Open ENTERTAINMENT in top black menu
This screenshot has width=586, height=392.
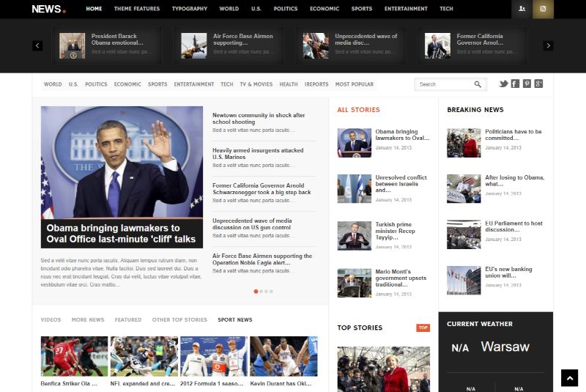pos(406,9)
